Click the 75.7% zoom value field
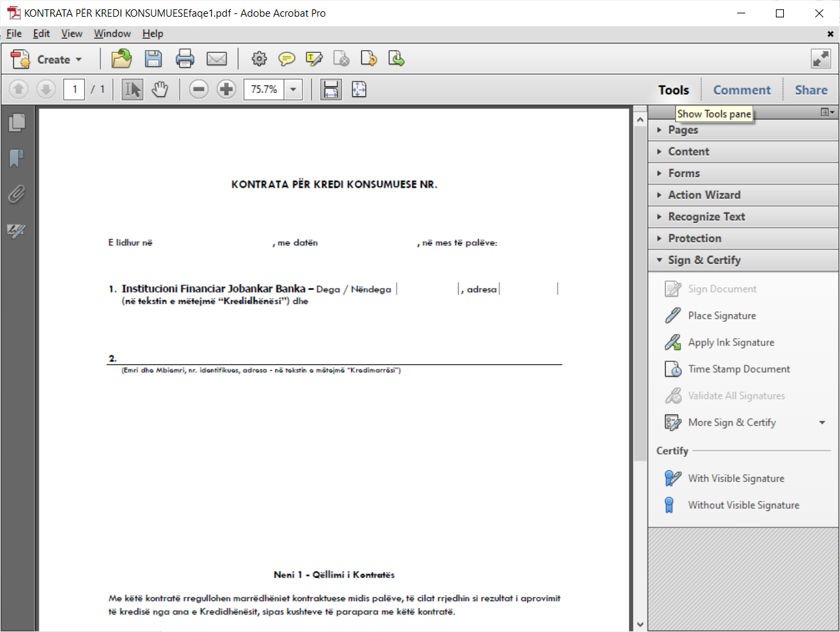The height and width of the screenshot is (632, 840). tap(264, 90)
